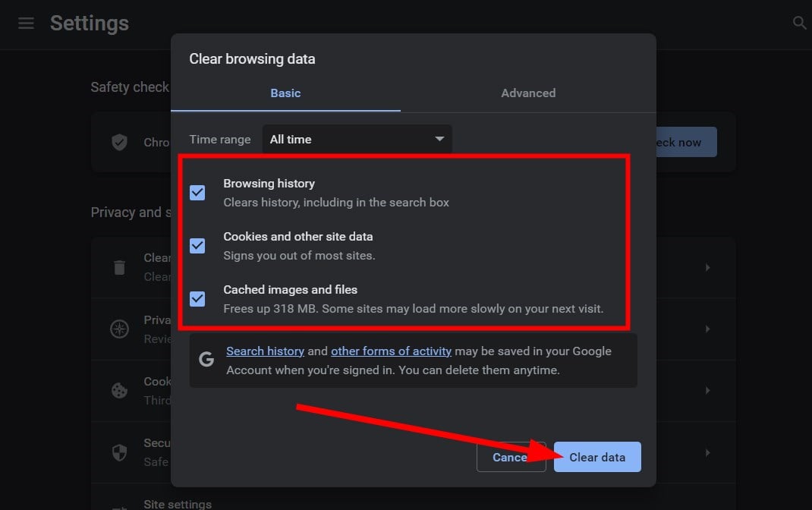The height and width of the screenshot is (510, 812).
Task: Click the Google G logo icon
Action: [206, 360]
